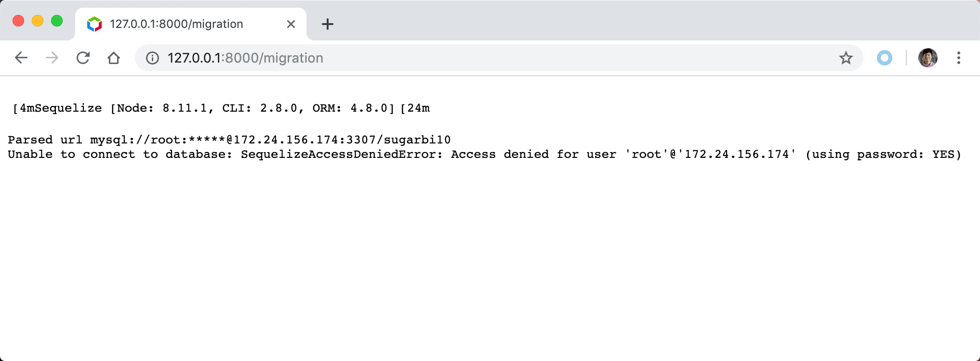Click the SequelizeAccessDeniedError error message

pyautogui.click(x=485, y=155)
